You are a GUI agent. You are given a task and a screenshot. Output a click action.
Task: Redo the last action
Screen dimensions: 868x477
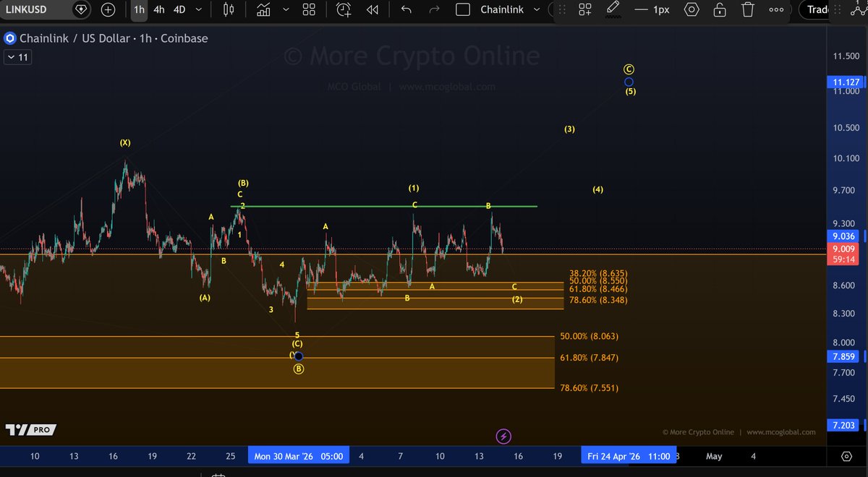434,10
